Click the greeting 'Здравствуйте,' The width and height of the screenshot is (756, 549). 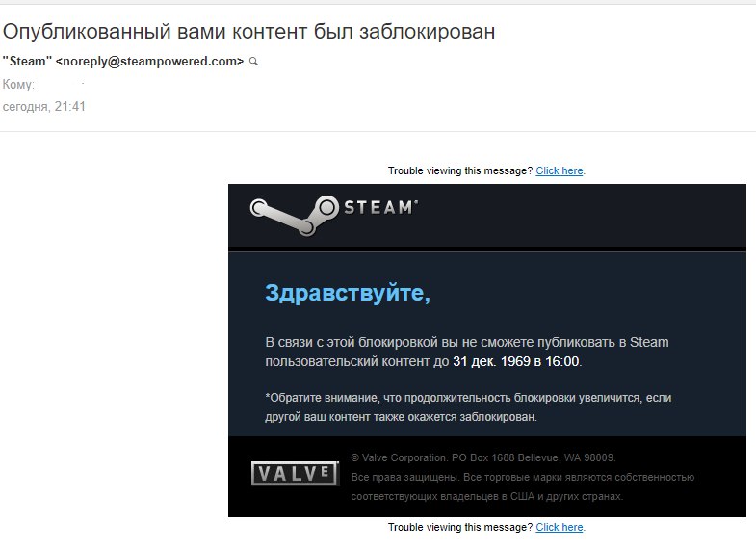(348, 293)
